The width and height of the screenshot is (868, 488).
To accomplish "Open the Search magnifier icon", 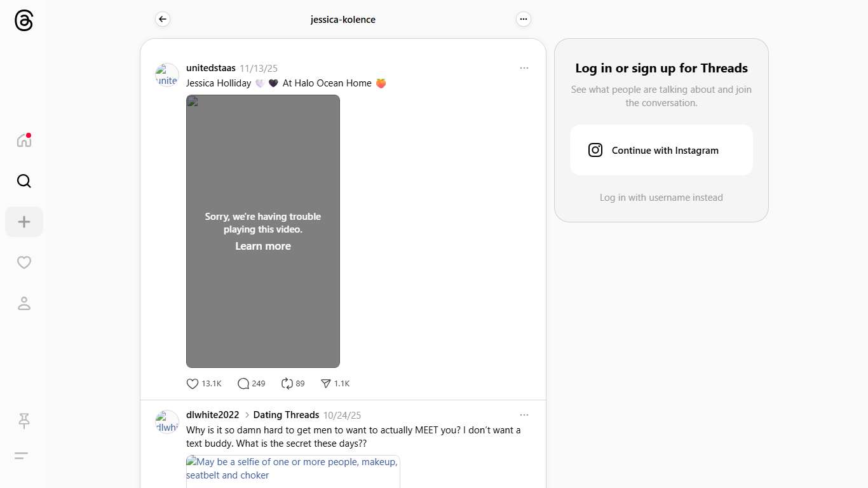I will pyautogui.click(x=24, y=181).
